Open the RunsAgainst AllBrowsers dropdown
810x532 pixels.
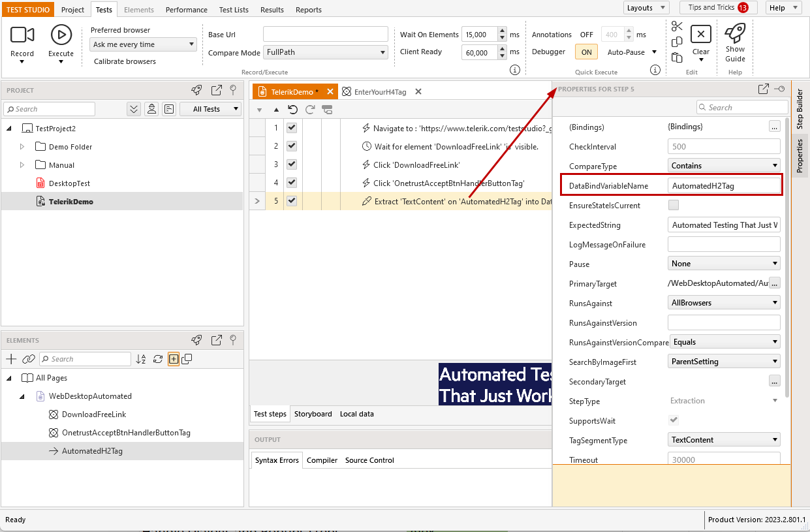point(724,303)
